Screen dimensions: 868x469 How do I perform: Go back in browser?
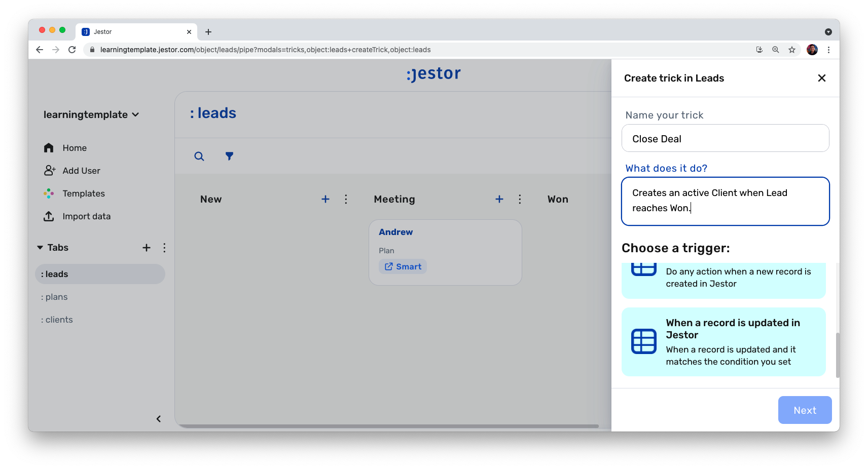click(40, 50)
